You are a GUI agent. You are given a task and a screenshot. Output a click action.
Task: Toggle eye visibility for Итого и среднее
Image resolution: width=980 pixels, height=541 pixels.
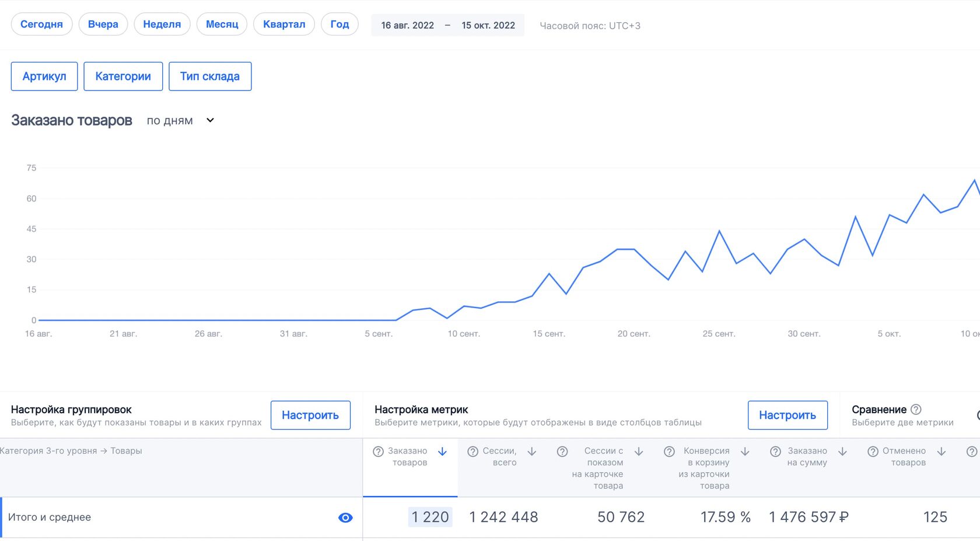coord(345,518)
